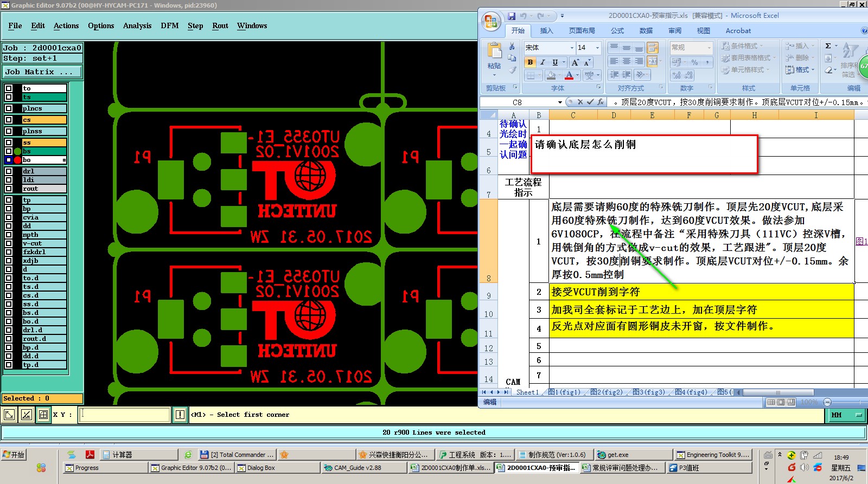Viewport: 868px width, 484px height.
Task: Click the Fill Color paint bucket icon
Action: click(551, 75)
